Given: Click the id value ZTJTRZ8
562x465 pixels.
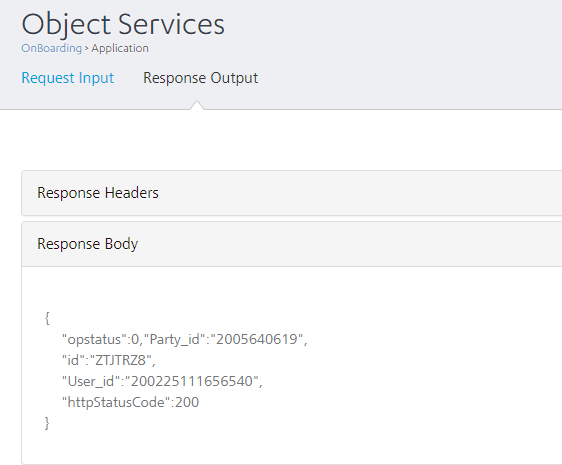Looking at the screenshot, I should click(120, 360).
